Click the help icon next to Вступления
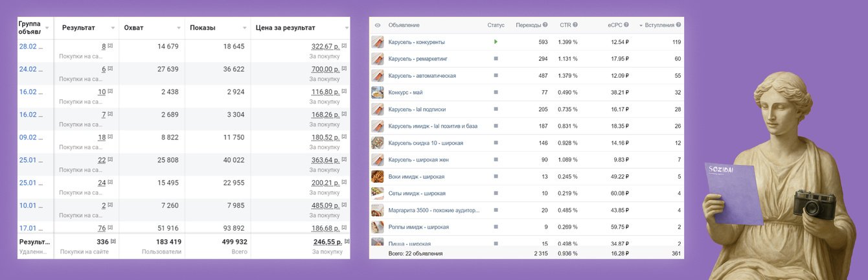 click(679, 25)
